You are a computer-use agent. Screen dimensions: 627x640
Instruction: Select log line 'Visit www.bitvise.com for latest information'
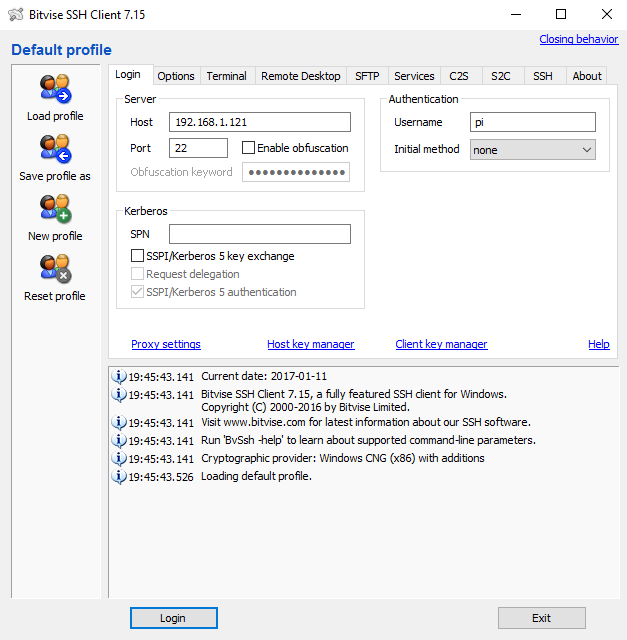point(366,422)
